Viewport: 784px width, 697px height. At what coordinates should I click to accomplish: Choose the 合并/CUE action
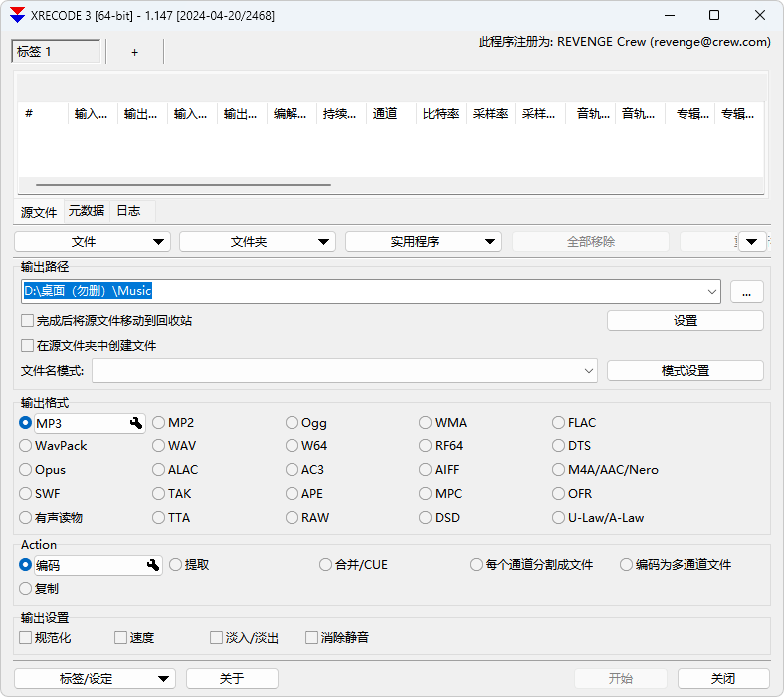353,565
